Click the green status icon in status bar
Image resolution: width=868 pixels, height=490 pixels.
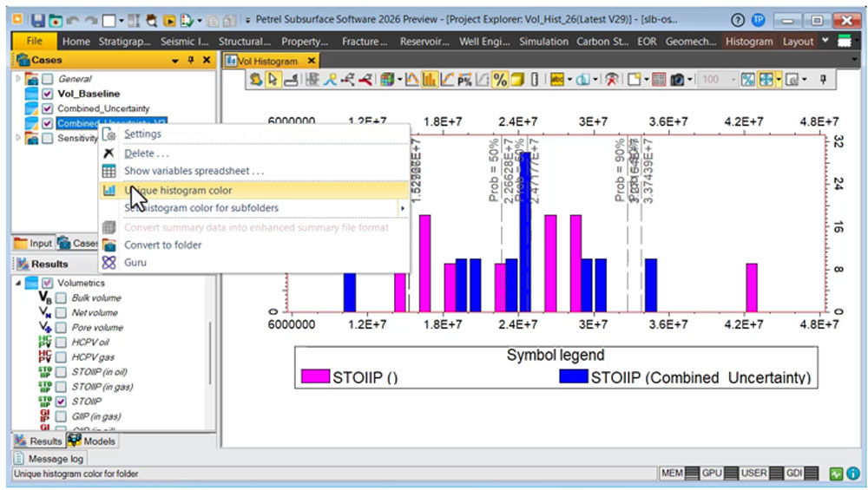coord(836,474)
